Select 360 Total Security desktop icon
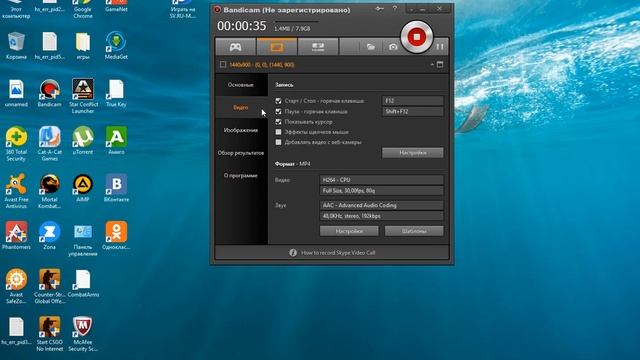 [16, 144]
